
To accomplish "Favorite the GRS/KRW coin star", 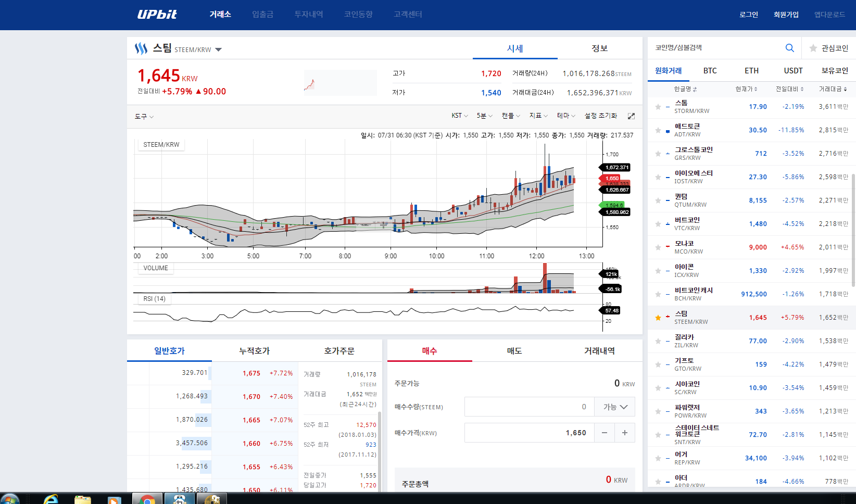I will tap(658, 154).
